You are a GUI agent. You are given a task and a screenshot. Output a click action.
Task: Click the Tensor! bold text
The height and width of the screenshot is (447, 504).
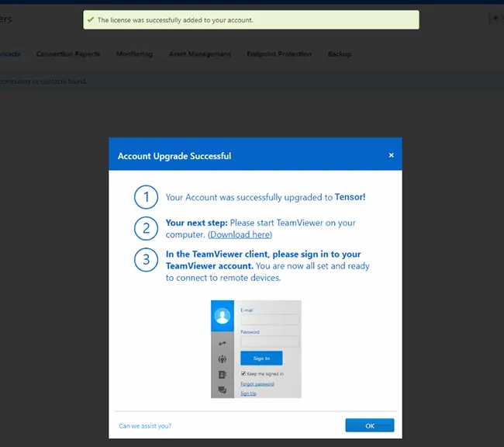coord(350,196)
